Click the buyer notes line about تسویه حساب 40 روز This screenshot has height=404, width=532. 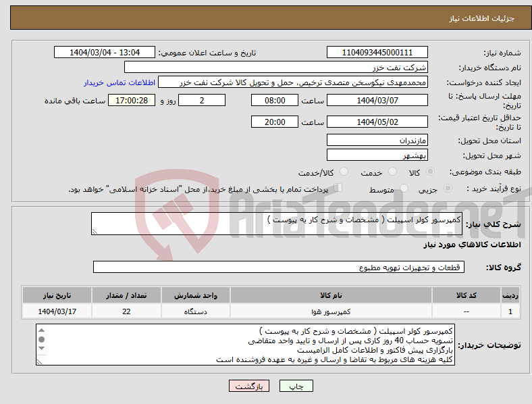(x=350, y=340)
